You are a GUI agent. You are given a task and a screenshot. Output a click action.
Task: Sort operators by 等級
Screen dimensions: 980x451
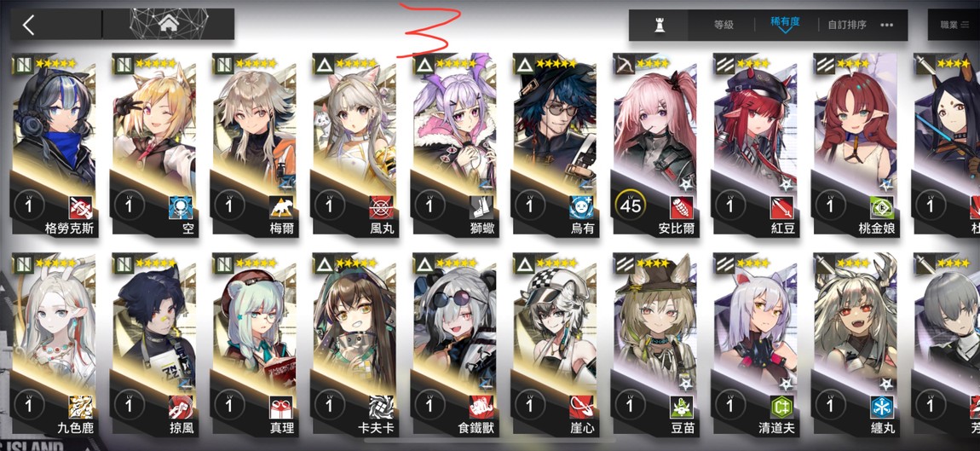723,25
